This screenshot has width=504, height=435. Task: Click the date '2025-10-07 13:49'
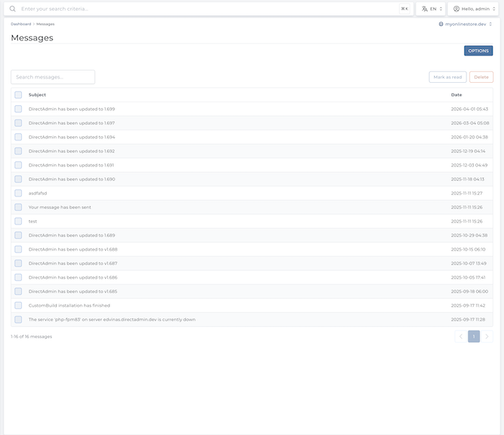coord(468,264)
